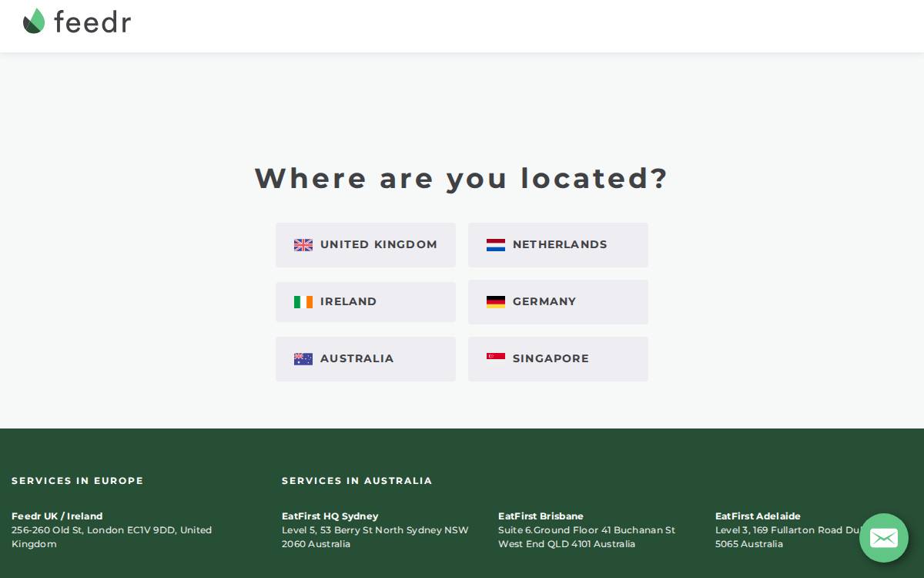Viewport: 924px width, 578px height.
Task: Click the 'EatFirst HQ Sydney' footer title
Action: [x=330, y=516]
